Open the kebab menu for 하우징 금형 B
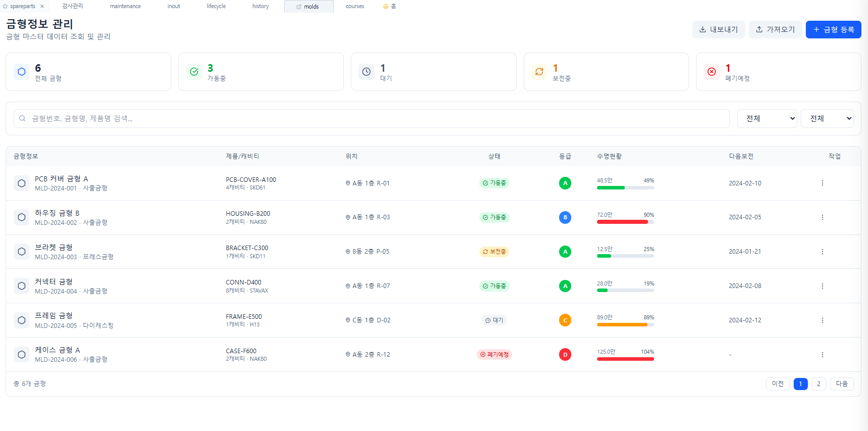 click(822, 217)
